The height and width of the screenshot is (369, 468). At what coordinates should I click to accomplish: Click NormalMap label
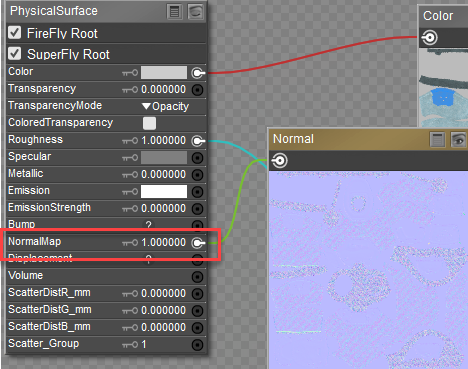tap(35, 241)
